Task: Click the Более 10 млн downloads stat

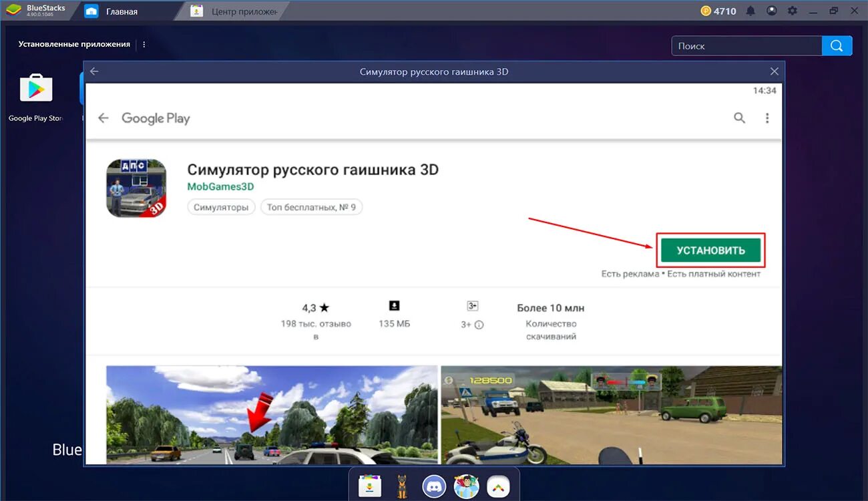Action: tap(551, 308)
